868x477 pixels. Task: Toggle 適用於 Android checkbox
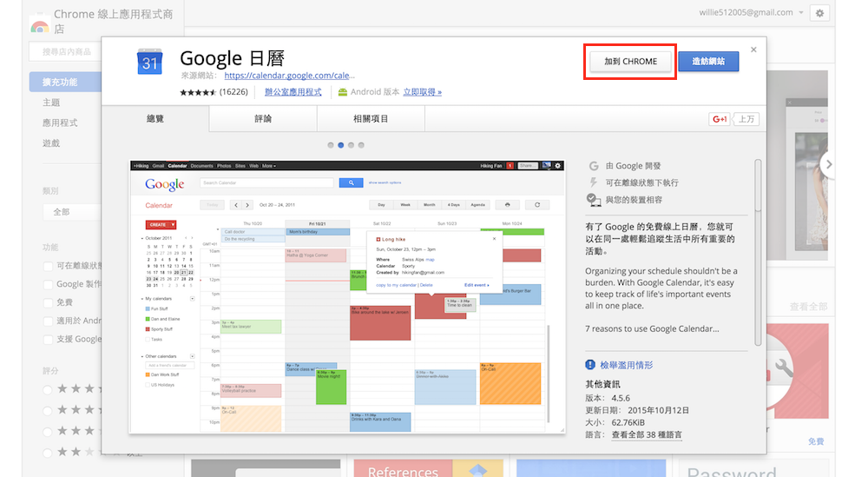(x=48, y=321)
